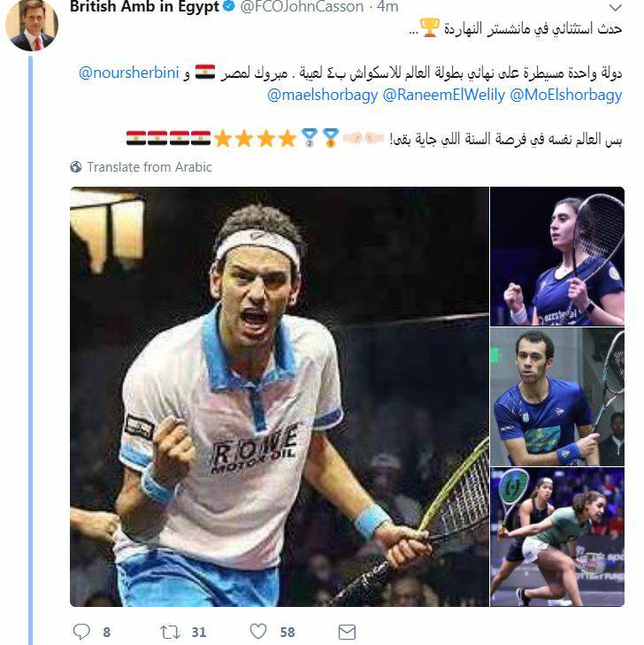Click Translate from Arabic

[149, 167]
